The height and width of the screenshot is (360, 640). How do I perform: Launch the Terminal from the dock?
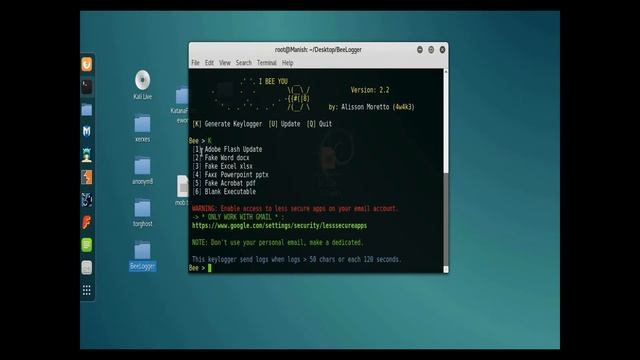(x=87, y=87)
